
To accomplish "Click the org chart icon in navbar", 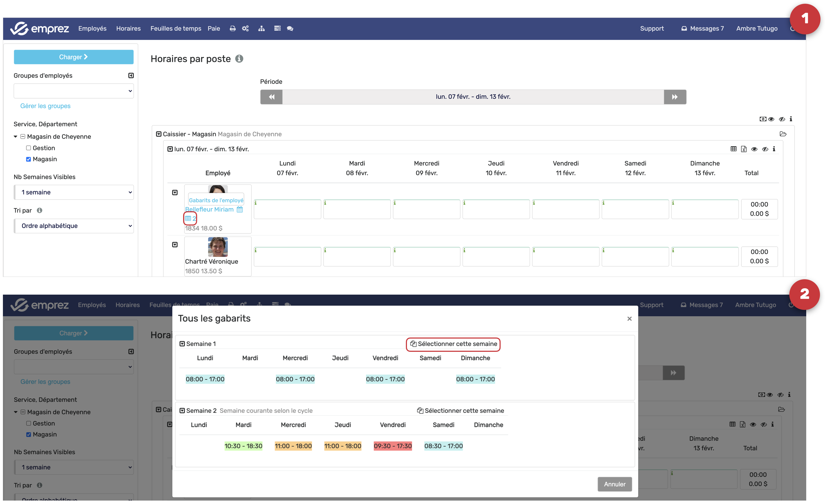I will [261, 29].
